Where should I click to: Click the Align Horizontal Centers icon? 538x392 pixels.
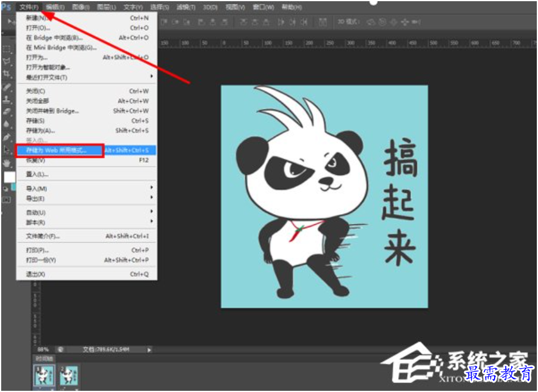pyautogui.click(x=212, y=22)
